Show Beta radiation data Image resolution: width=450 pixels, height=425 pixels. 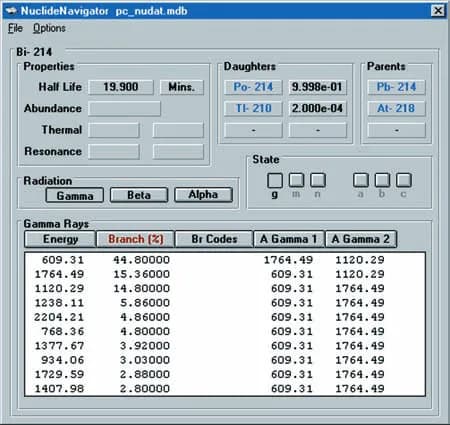click(139, 195)
